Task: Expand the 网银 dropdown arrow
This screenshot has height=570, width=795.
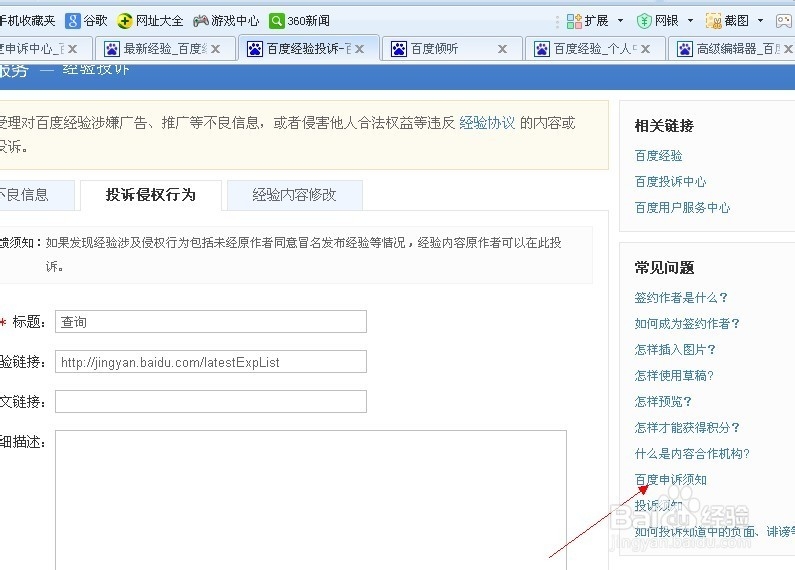Action: (690, 21)
